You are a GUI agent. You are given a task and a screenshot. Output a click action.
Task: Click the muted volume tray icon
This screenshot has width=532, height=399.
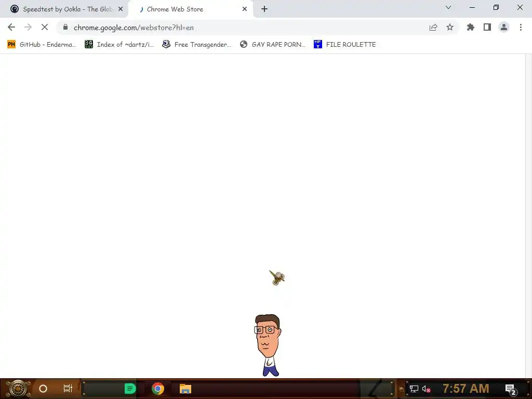427,389
